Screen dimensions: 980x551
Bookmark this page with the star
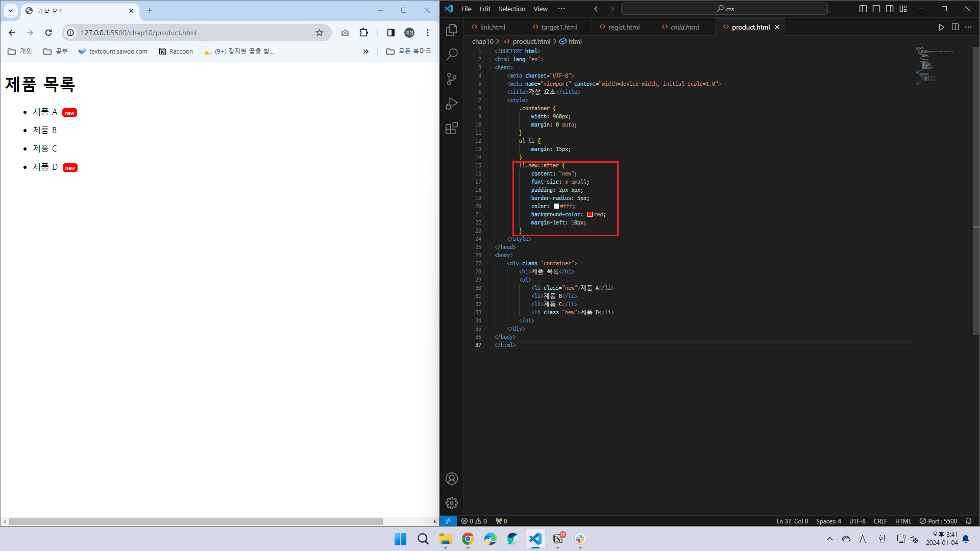click(320, 33)
